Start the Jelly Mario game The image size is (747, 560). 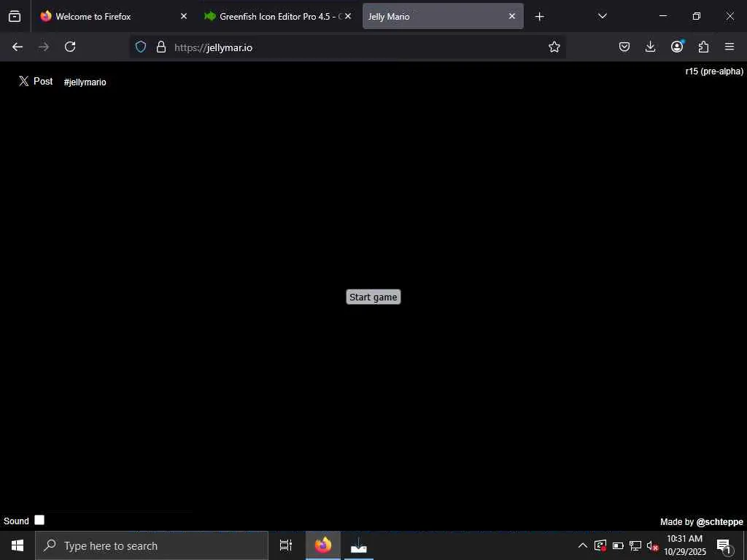click(x=373, y=297)
